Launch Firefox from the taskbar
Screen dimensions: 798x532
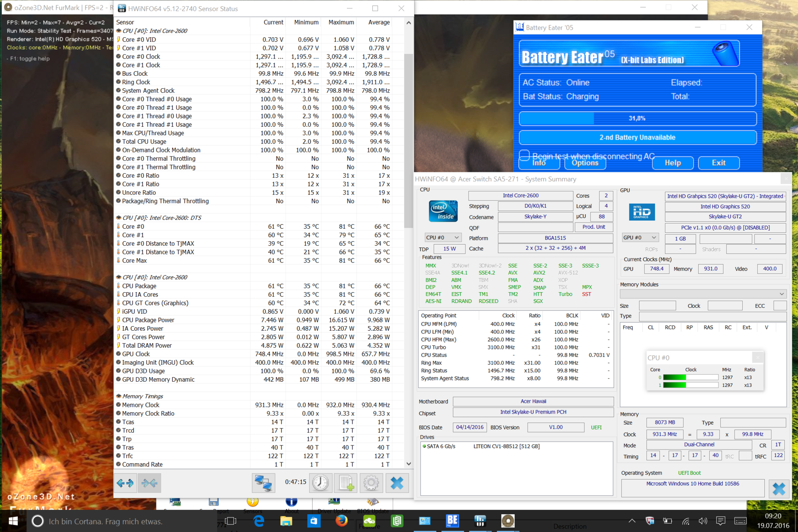(x=341, y=521)
